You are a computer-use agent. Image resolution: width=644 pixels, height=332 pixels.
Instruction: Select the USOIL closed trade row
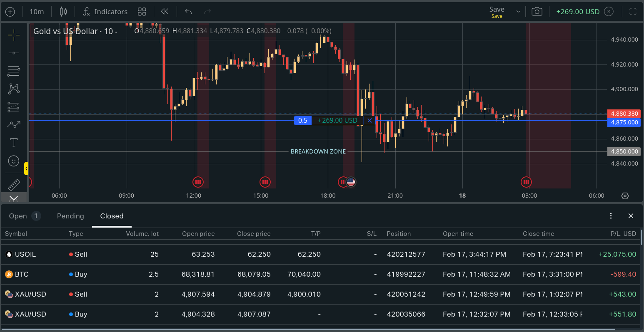321,254
